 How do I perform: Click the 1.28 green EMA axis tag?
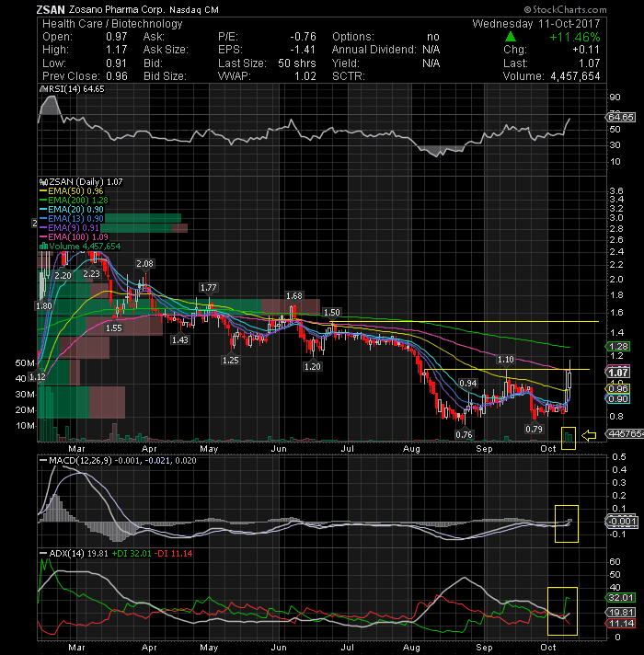click(618, 346)
